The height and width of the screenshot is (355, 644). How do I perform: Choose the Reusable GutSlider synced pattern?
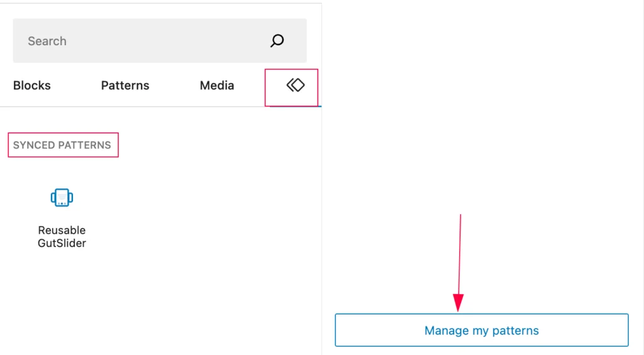point(62,217)
